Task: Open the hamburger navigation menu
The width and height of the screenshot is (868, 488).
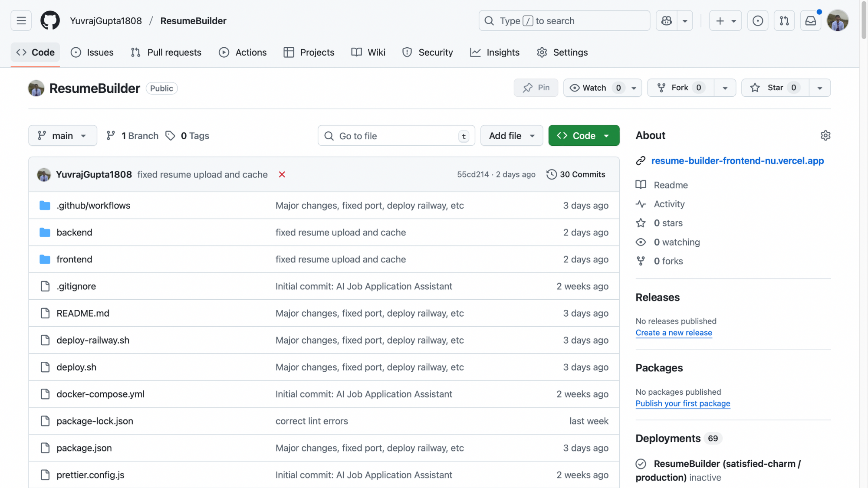Action: click(21, 21)
